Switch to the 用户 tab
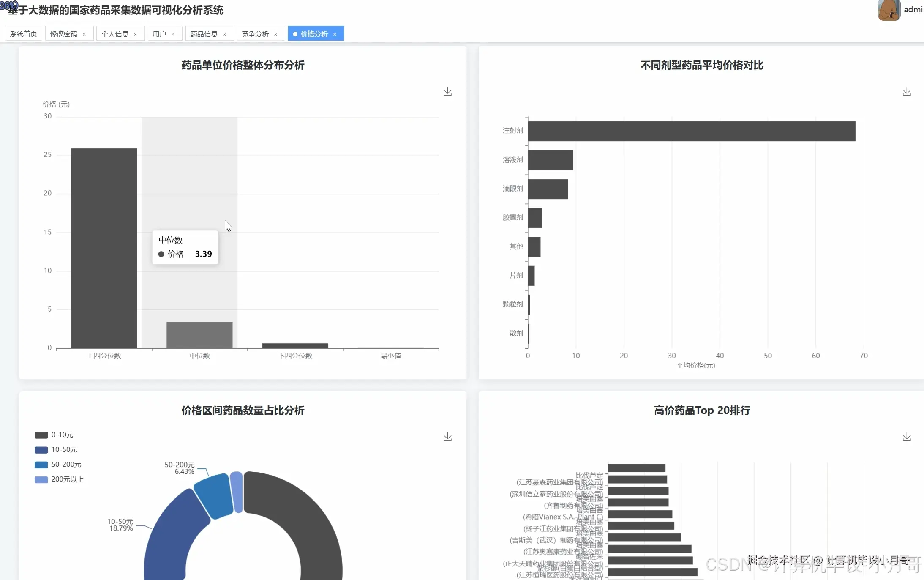The height and width of the screenshot is (580, 924). click(x=159, y=34)
